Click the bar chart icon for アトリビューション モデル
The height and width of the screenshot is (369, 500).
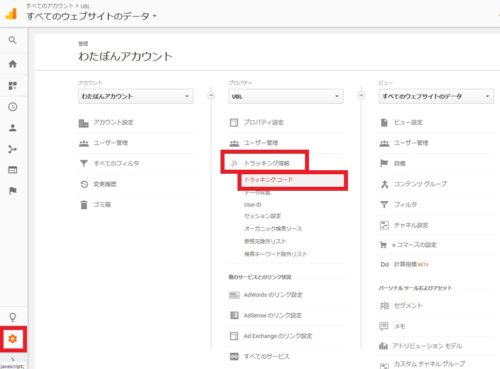click(x=383, y=346)
